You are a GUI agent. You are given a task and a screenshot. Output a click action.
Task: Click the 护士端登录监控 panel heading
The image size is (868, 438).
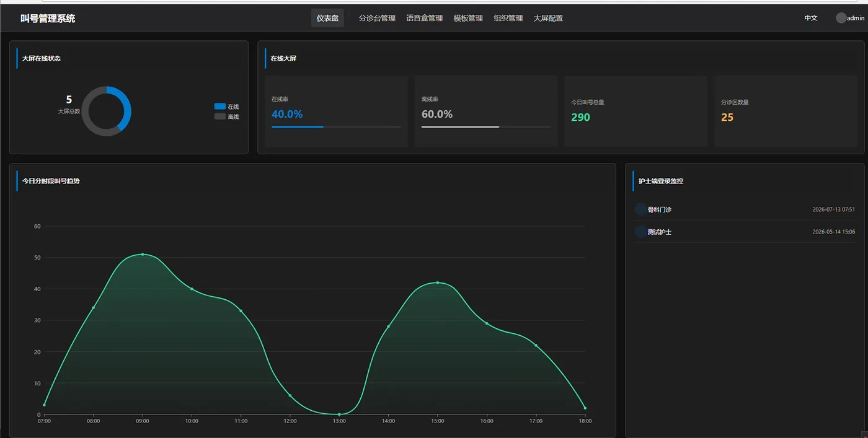tap(661, 181)
